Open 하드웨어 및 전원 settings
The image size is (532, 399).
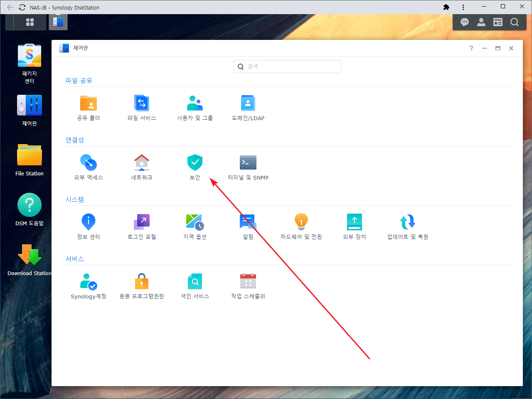(301, 227)
